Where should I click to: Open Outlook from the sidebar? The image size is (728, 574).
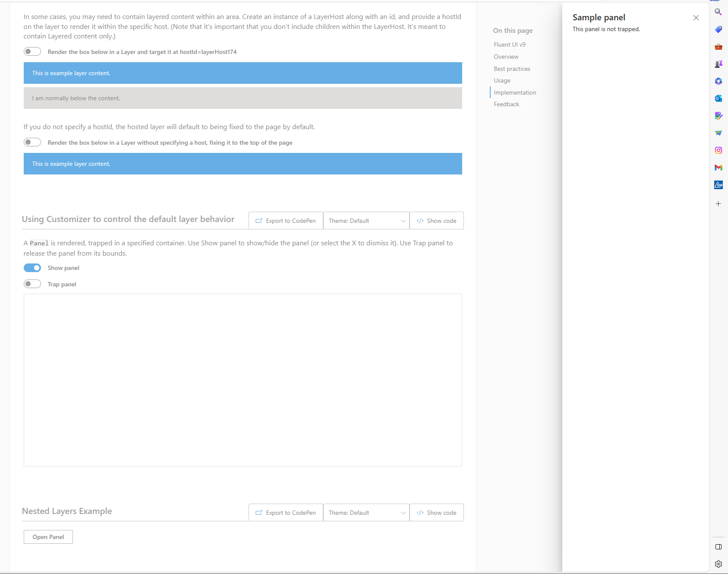click(719, 98)
